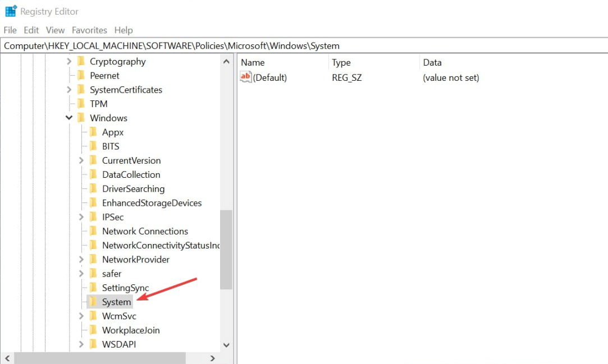Select the Network Connections key label
This screenshot has height=364, width=608.
(x=145, y=231)
